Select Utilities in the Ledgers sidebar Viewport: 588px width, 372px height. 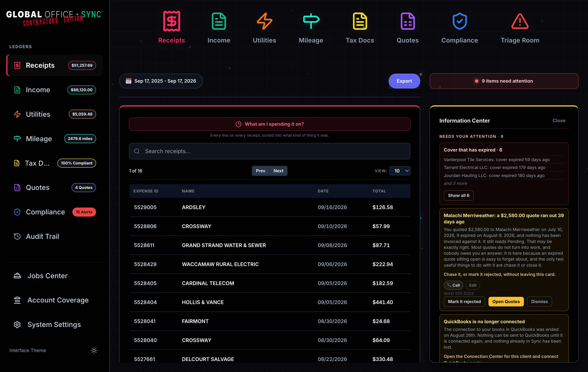(x=55, y=114)
